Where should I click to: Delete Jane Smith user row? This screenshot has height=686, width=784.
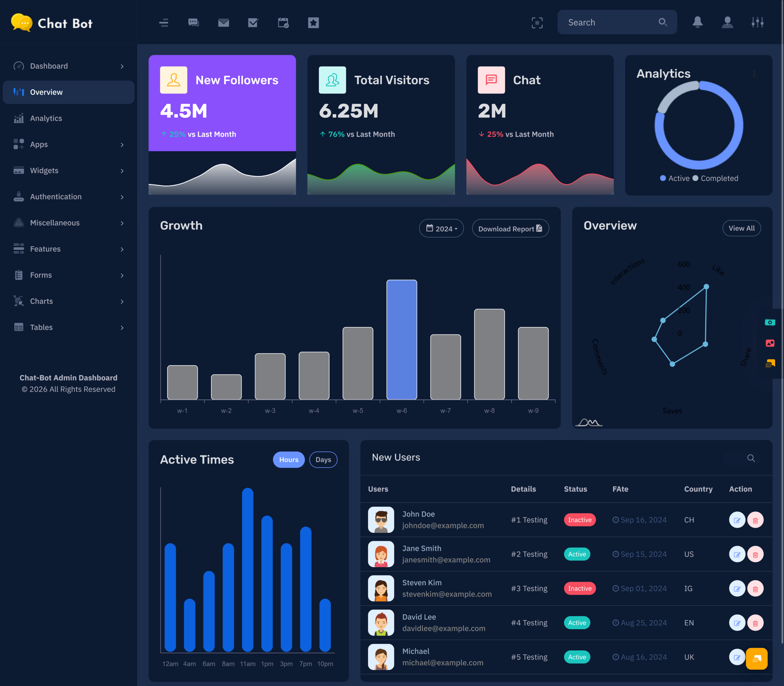point(755,554)
